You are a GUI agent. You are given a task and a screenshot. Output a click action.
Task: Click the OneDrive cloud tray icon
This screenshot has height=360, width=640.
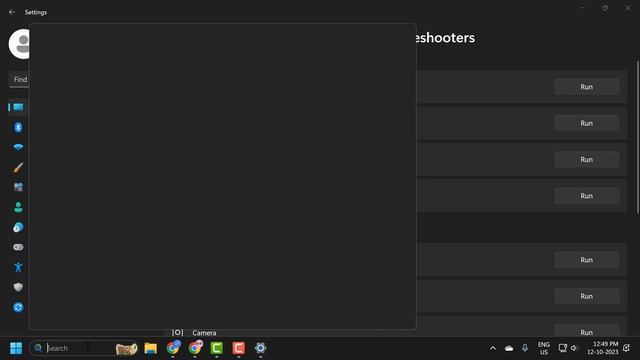(509, 348)
